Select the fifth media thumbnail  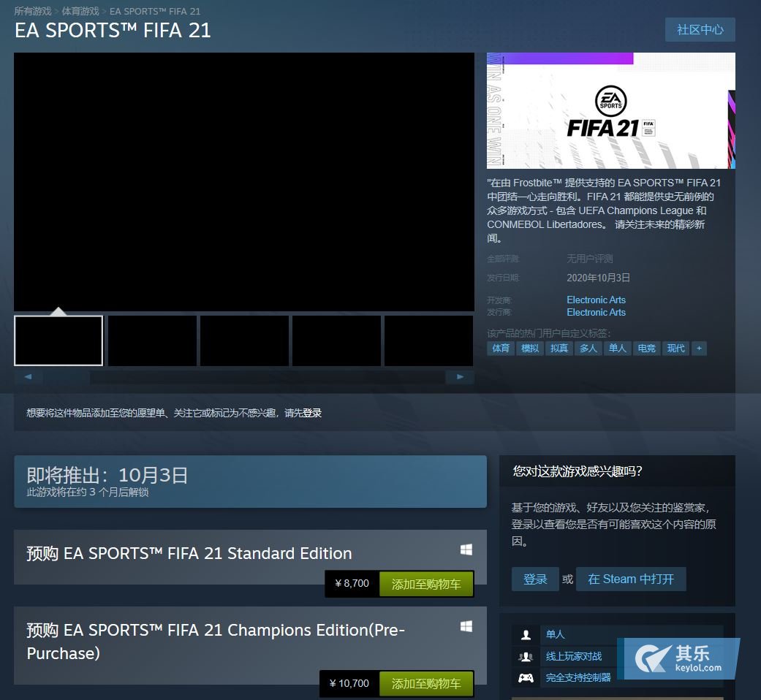[x=428, y=341]
